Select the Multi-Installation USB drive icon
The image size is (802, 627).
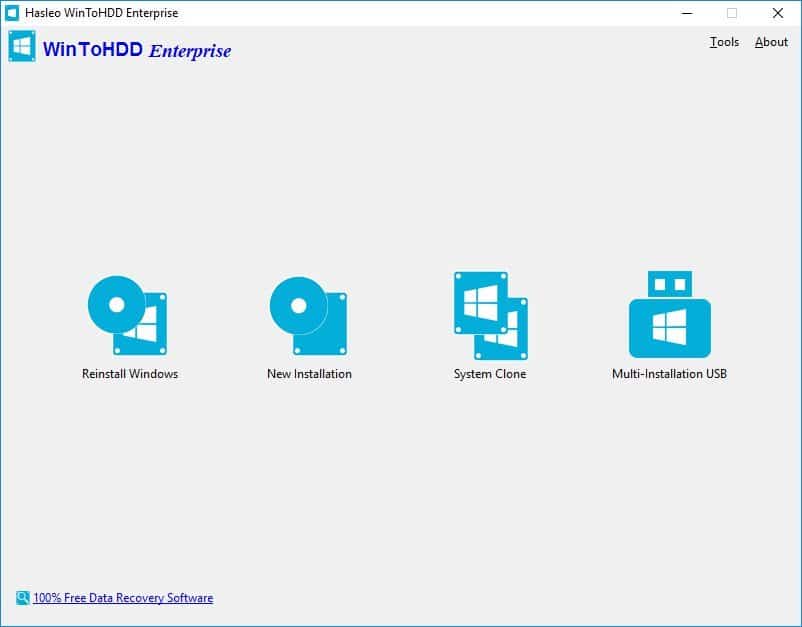click(x=670, y=314)
